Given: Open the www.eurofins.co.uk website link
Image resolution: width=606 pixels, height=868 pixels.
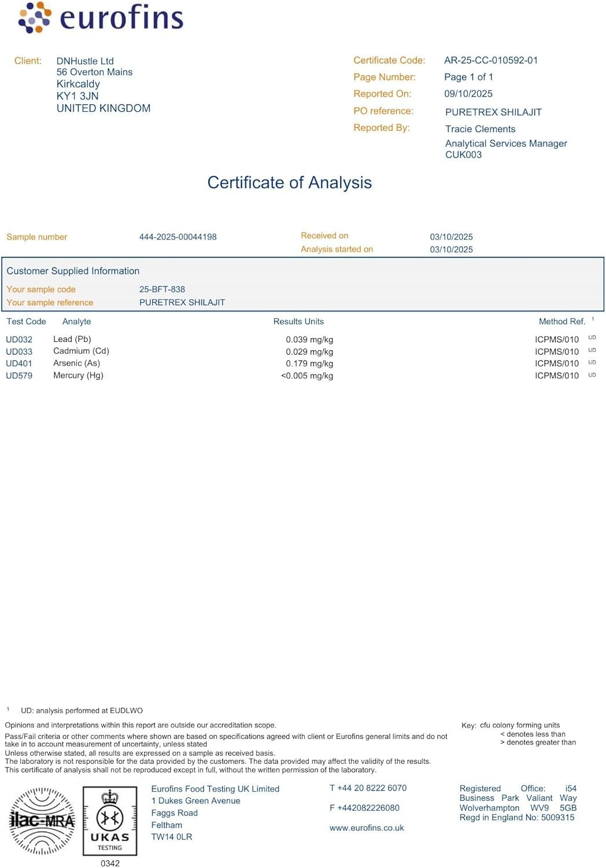Looking at the screenshot, I should 367,828.
